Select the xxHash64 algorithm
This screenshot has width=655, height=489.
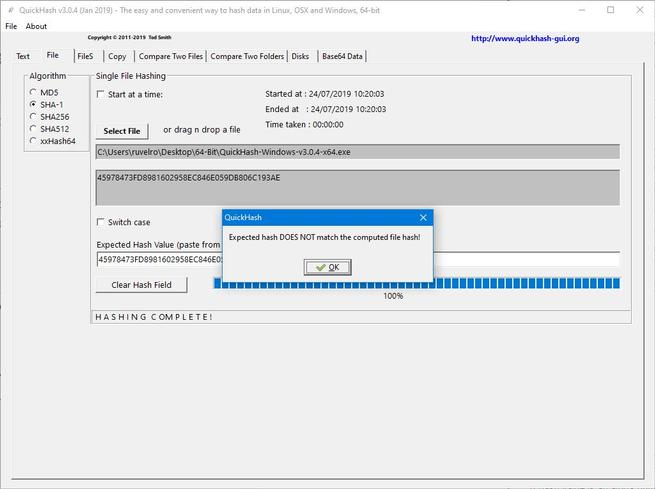[53, 141]
